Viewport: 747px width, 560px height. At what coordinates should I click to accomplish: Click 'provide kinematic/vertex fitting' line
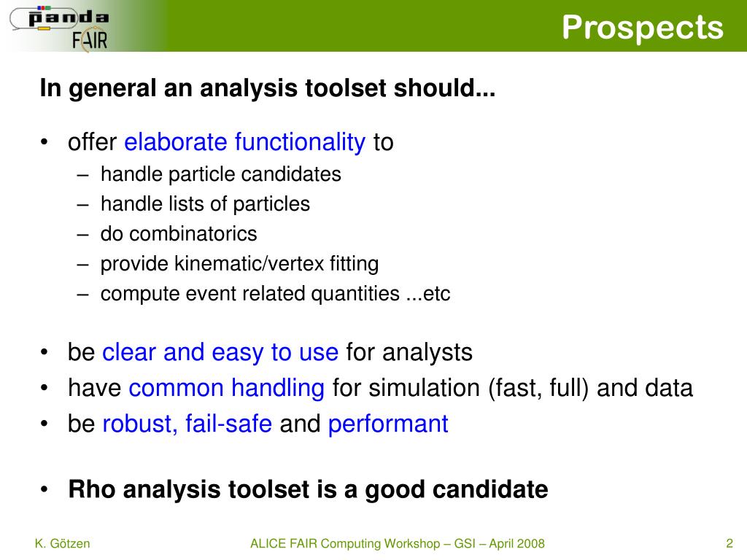click(x=239, y=264)
